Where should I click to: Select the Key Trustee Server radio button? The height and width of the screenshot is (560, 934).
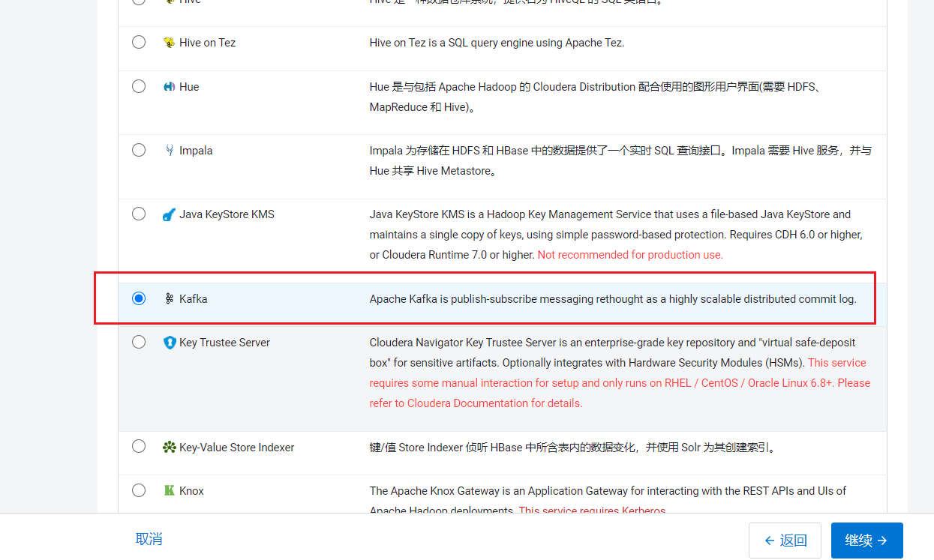139,342
